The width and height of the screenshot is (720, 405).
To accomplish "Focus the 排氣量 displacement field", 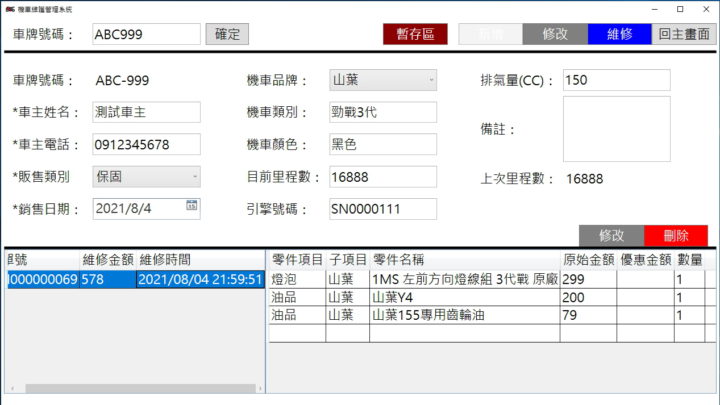I will 616,80.
